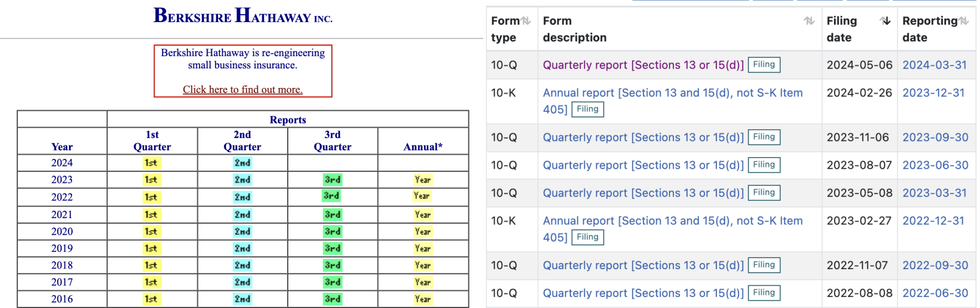
Task: Open the 2023 1st quarter report icon
Action: pos(151,180)
